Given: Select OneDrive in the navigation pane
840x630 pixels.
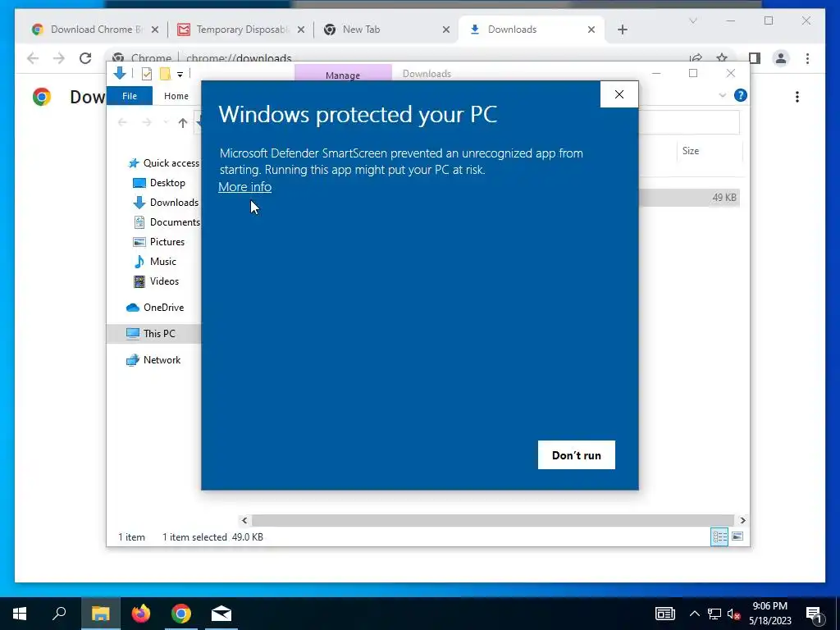Looking at the screenshot, I should coord(155,308).
